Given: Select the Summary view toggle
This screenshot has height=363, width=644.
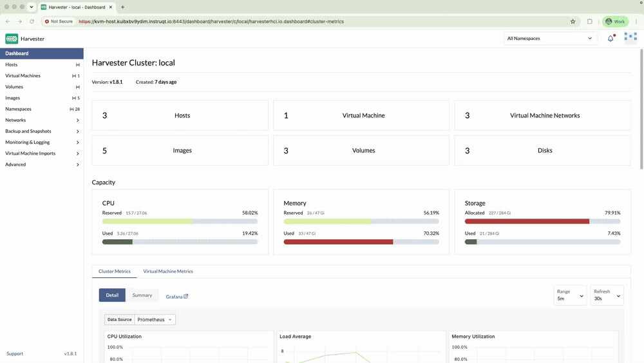Looking at the screenshot, I should pyautogui.click(x=142, y=295).
